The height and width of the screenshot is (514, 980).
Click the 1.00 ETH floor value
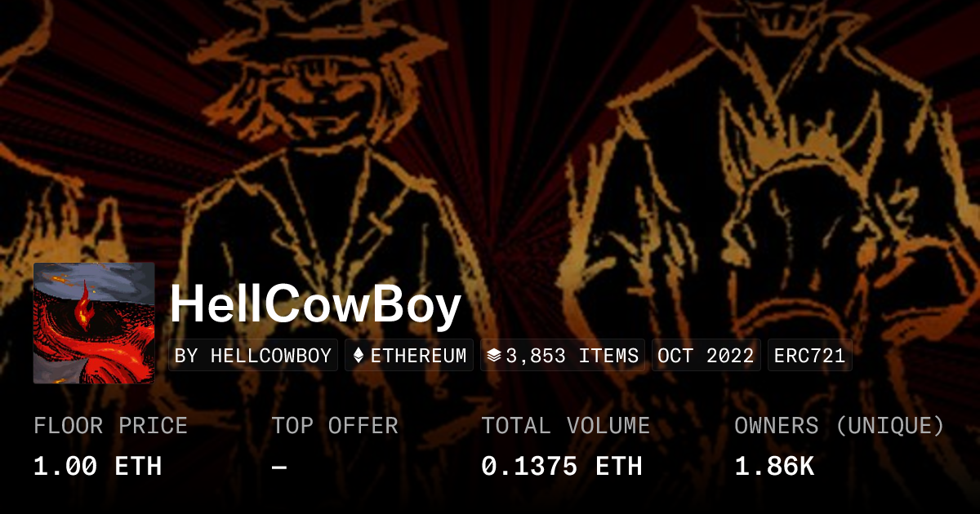click(x=97, y=467)
